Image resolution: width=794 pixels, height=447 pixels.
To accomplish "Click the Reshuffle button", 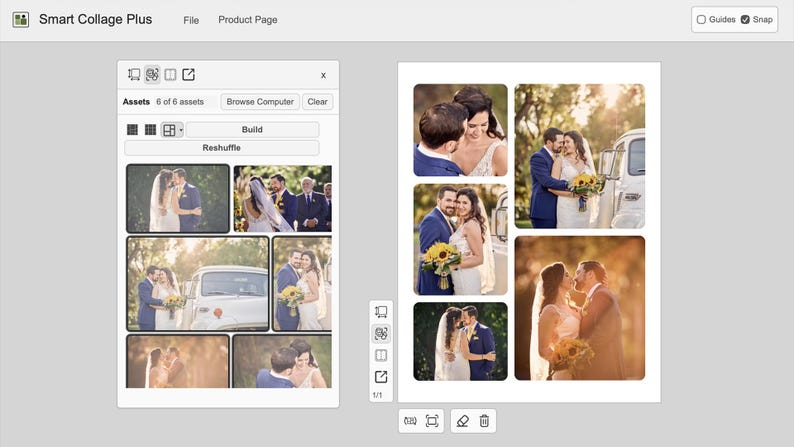I will (x=221, y=148).
